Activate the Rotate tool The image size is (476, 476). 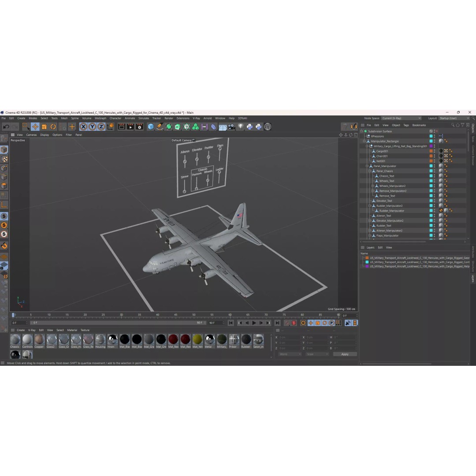53,126
